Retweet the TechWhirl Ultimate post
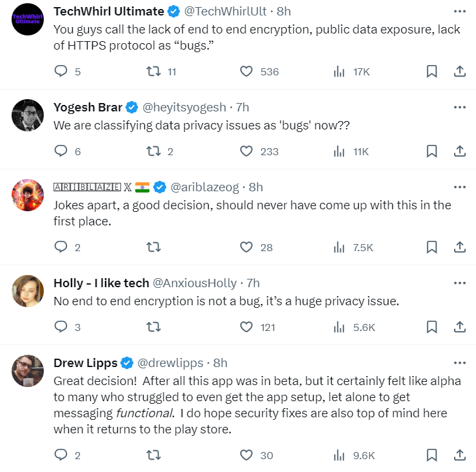The height and width of the screenshot is (472, 476). click(x=154, y=71)
